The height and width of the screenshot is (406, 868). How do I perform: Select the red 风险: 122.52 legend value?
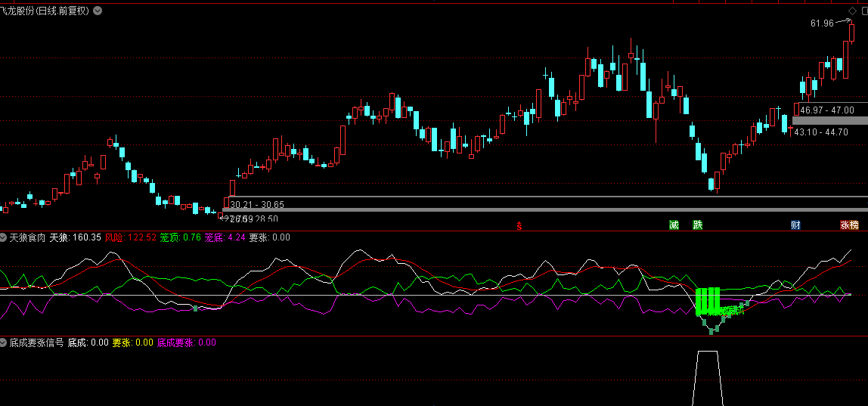130,237
